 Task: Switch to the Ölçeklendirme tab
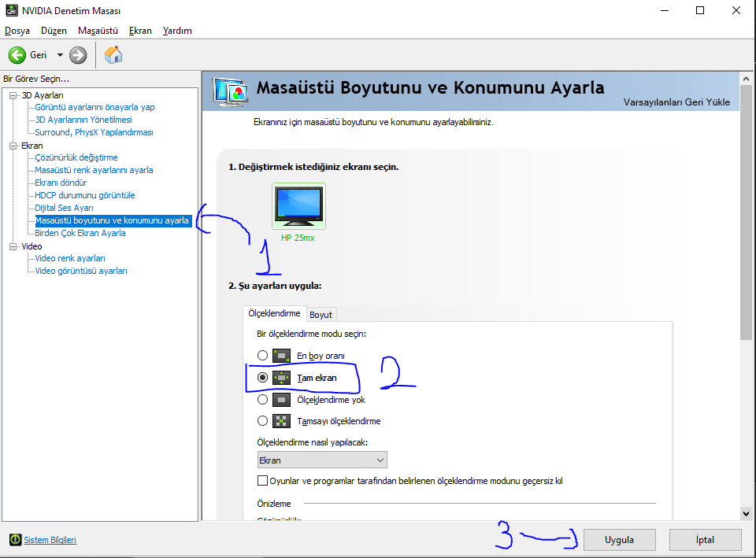pyautogui.click(x=274, y=313)
